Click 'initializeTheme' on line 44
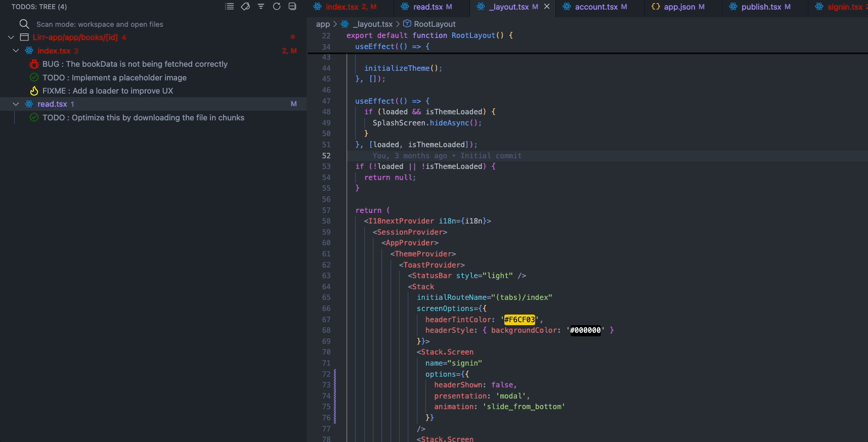This screenshot has width=868, height=442. 397,68
